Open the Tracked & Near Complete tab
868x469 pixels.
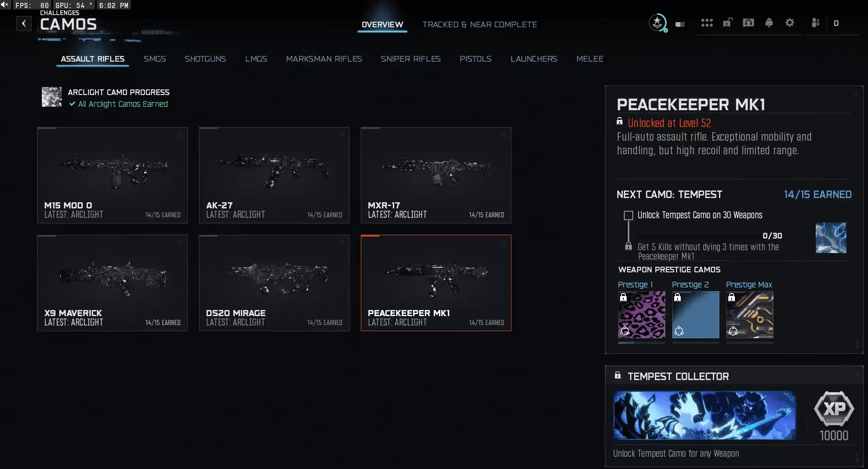(x=479, y=24)
